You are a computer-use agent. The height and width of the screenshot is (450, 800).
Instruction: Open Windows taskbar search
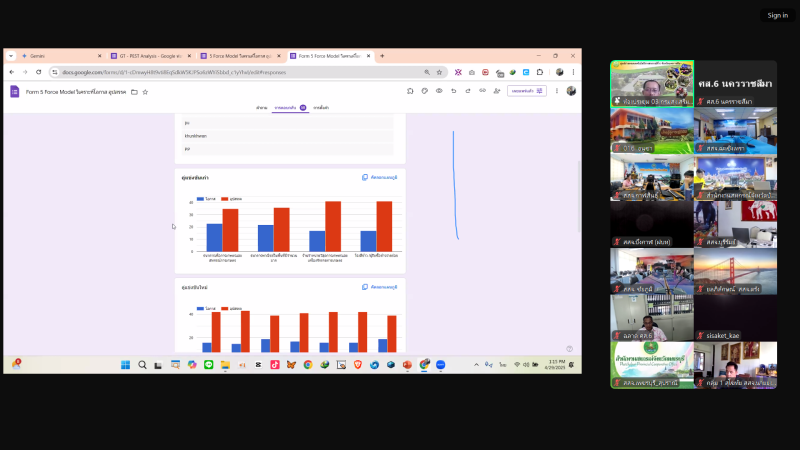click(x=142, y=365)
